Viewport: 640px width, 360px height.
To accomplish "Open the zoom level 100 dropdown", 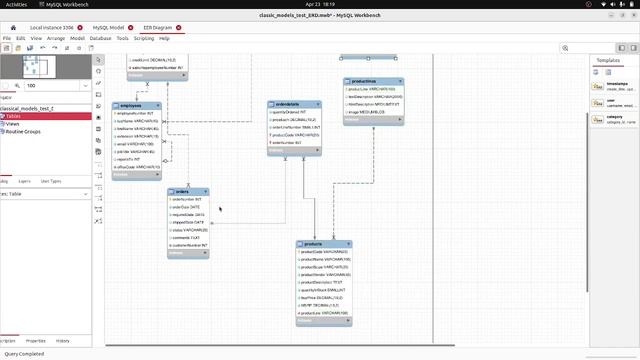I will [x=85, y=86].
